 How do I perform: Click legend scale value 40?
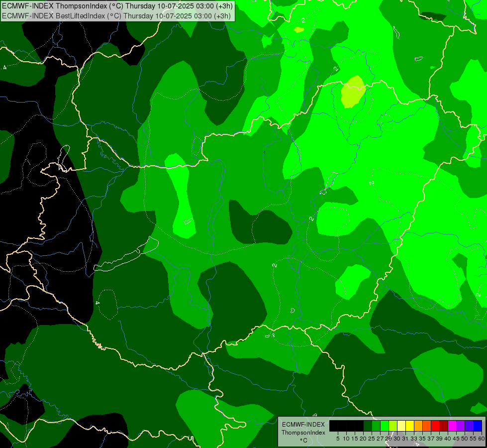click(x=448, y=439)
